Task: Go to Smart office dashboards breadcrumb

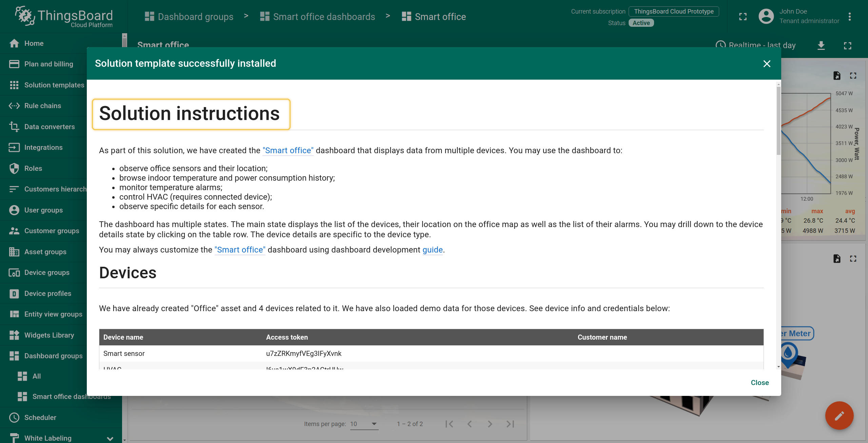Action: (318, 17)
